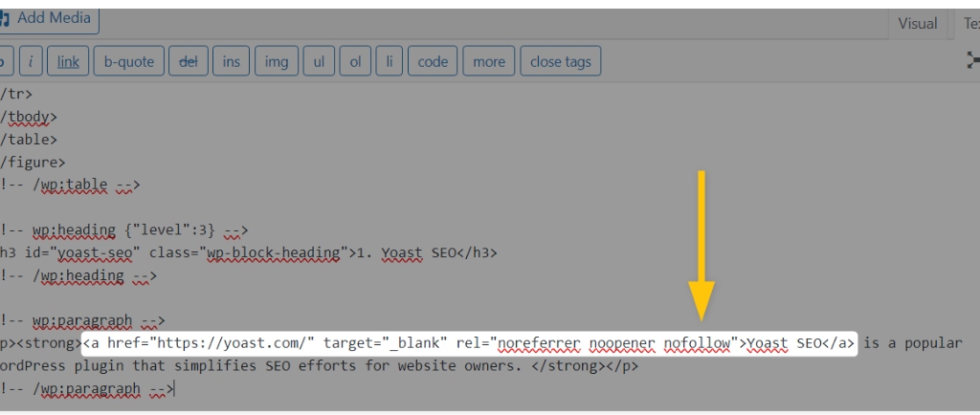This screenshot has height=415, width=980.
Task: Toggle distraction-free writing mode icon
Action: (972, 60)
